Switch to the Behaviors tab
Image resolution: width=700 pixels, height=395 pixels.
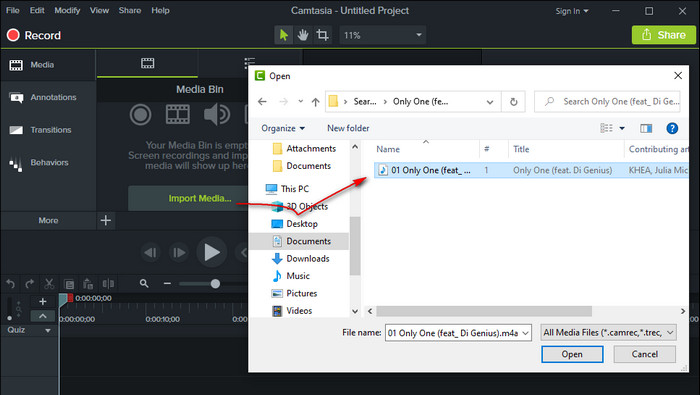tap(48, 162)
